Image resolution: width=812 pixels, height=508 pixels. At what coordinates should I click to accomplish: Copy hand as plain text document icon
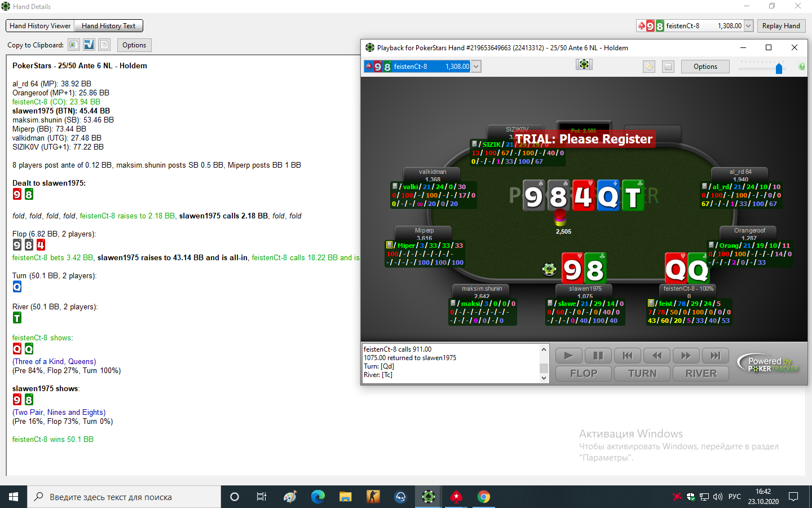point(104,45)
